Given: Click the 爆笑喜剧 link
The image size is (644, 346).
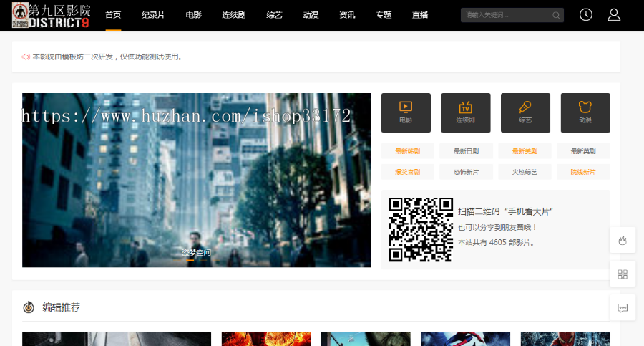Looking at the screenshot, I should point(407,171).
